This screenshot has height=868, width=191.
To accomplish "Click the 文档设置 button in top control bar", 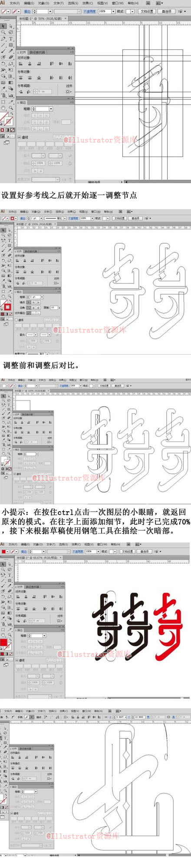I will tap(147, 11).
